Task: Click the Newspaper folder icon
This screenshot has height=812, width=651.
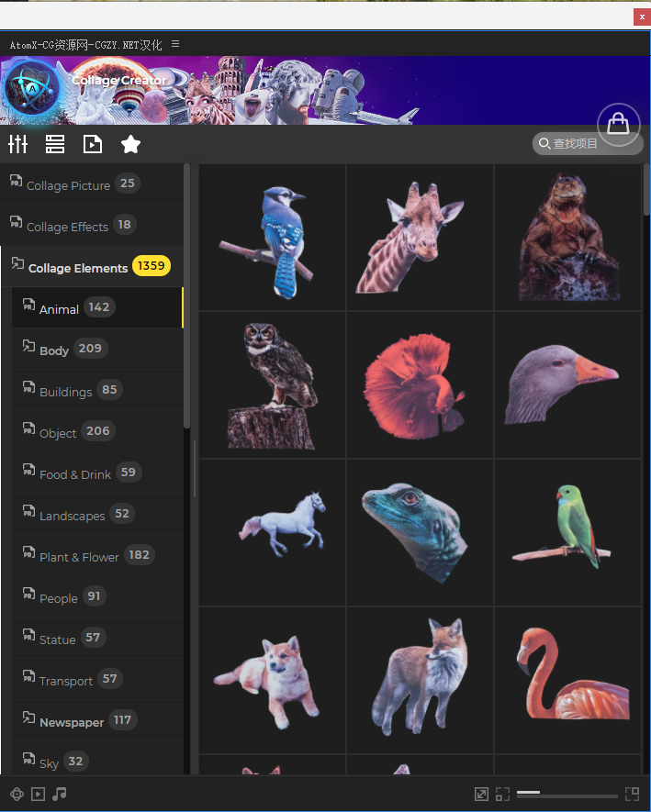Action: click(29, 717)
